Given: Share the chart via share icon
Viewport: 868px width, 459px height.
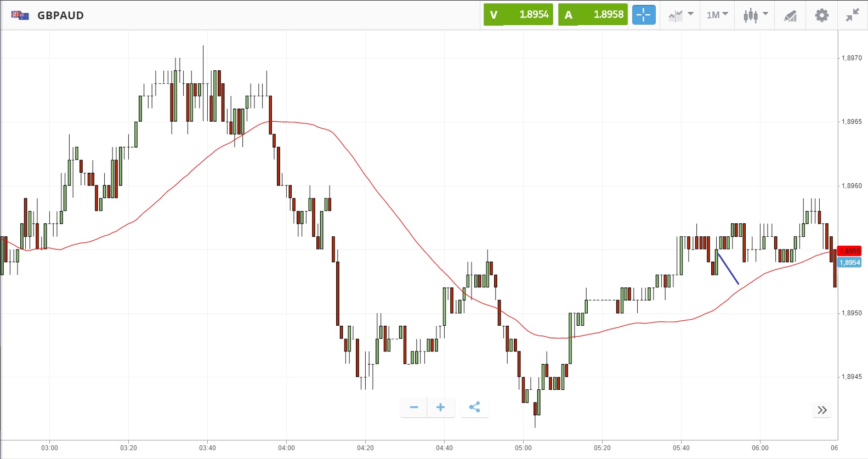Looking at the screenshot, I should (474, 407).
